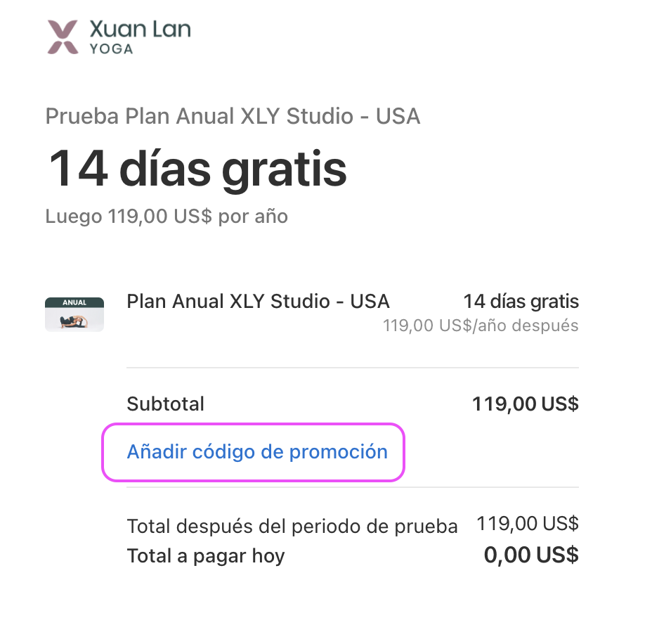Click the "YOGA" word under the brand name
The height and width of the screenshot is (644, 652).
tap(111, 49)
